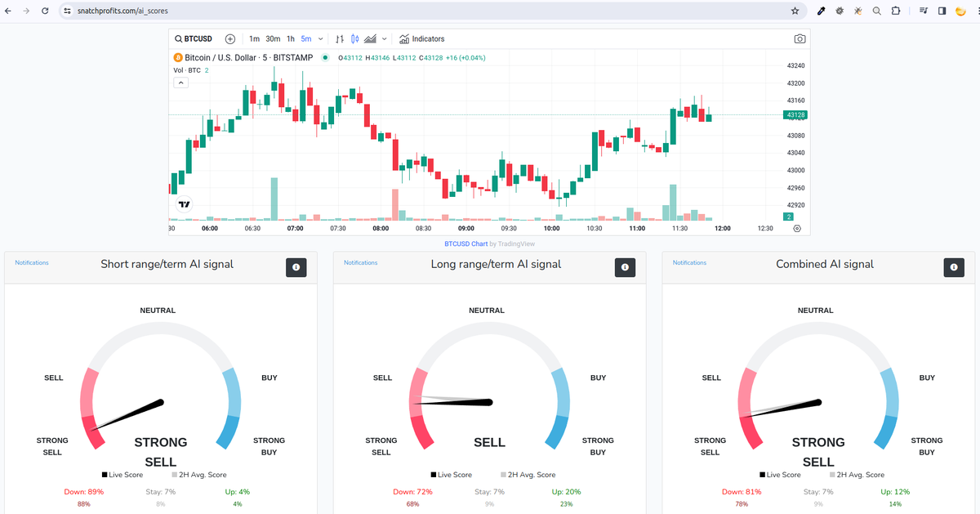The height and width of the screenshot is (514, 980).
Task: Click Down: 81% in Combined signal card
Action: (x=742, y=492)
